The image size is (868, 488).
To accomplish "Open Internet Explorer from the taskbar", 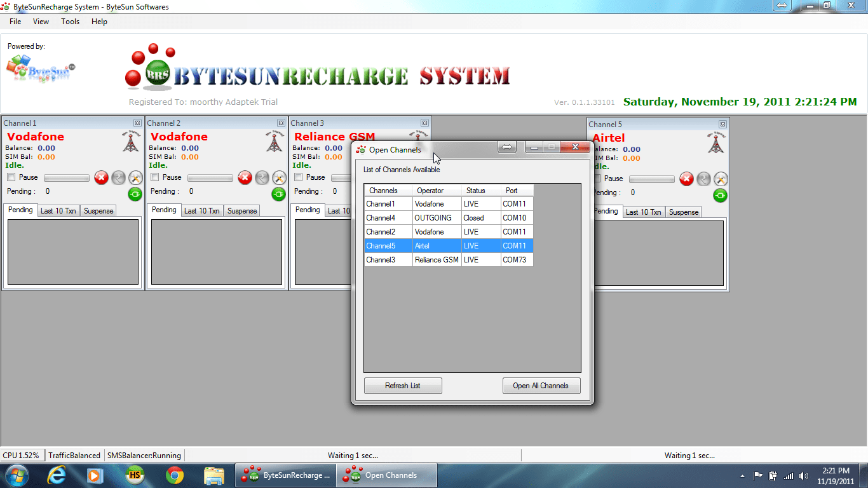I will pyautogui.click(x=57, y=475).
